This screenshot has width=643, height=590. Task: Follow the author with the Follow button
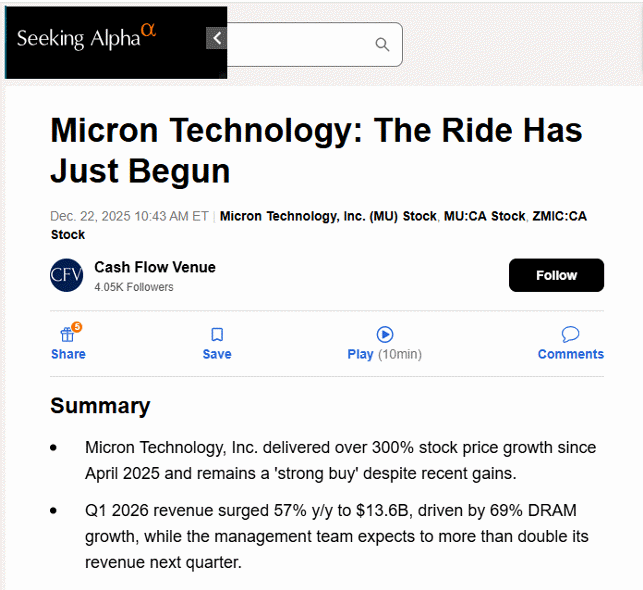coord(556,275)
